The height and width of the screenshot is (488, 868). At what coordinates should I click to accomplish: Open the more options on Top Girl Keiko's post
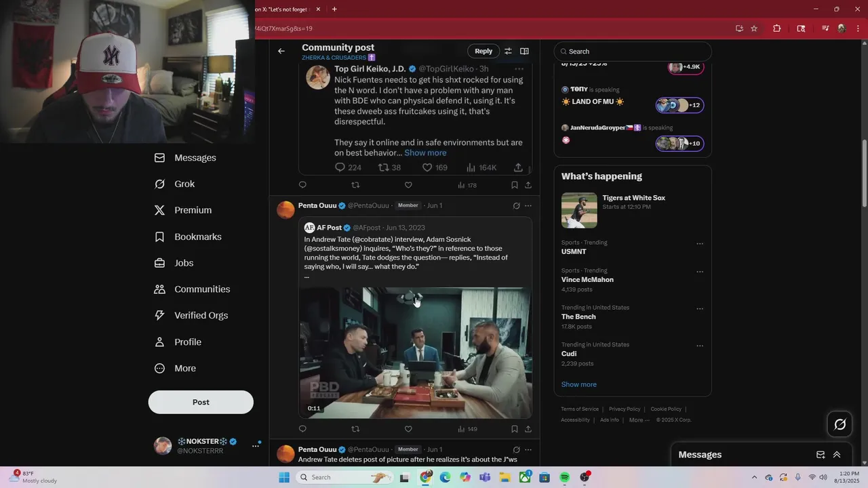(x=519, y=68)
